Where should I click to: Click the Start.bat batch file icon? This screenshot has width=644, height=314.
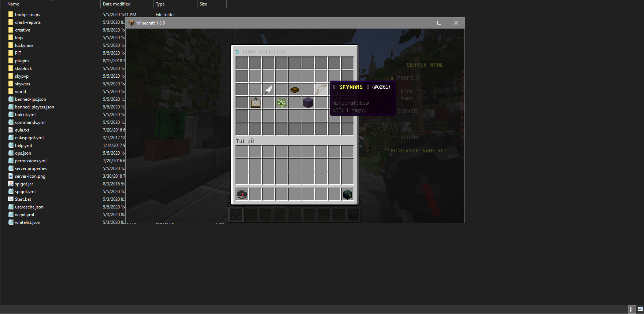(11, 199)
